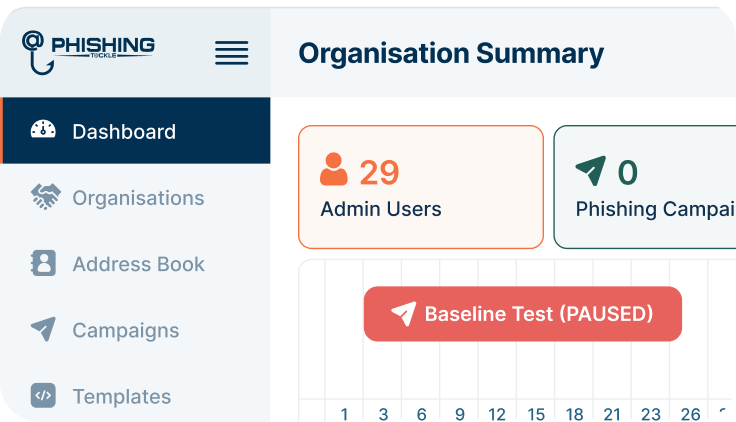Click the 0 phishing campaigns count
Viewport: 736px width, 422px height.
click(x=628, y=172)
